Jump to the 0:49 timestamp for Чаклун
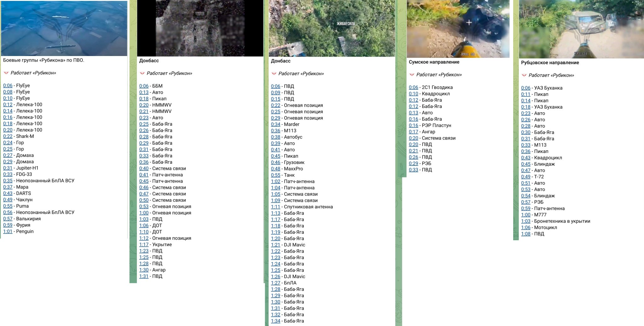This screenshot has width=644, height=326. click(x=8, y=200)
